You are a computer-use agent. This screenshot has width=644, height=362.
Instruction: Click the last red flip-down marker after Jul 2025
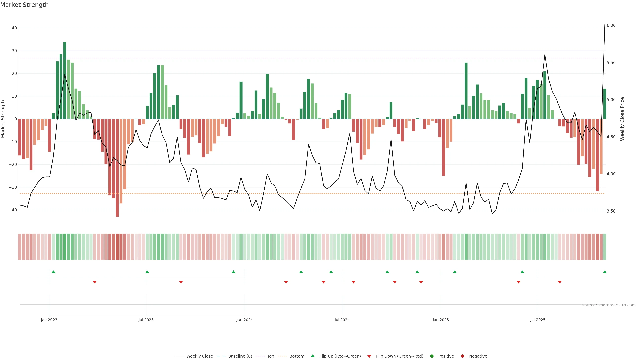pos(560,282)
